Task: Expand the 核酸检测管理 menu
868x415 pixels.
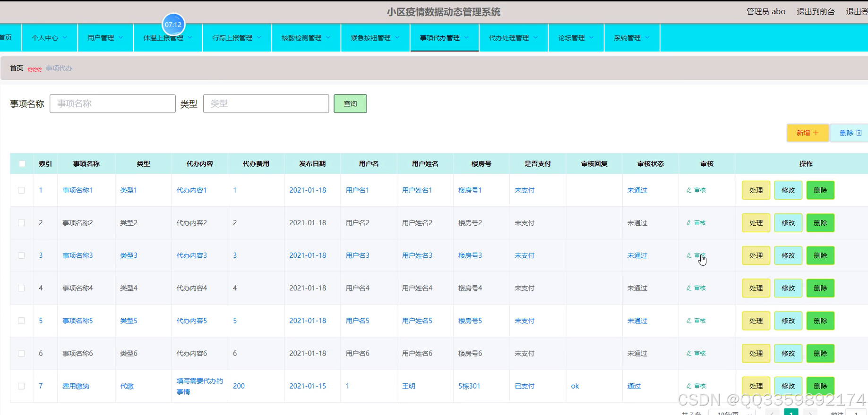Action: [306, 38]
